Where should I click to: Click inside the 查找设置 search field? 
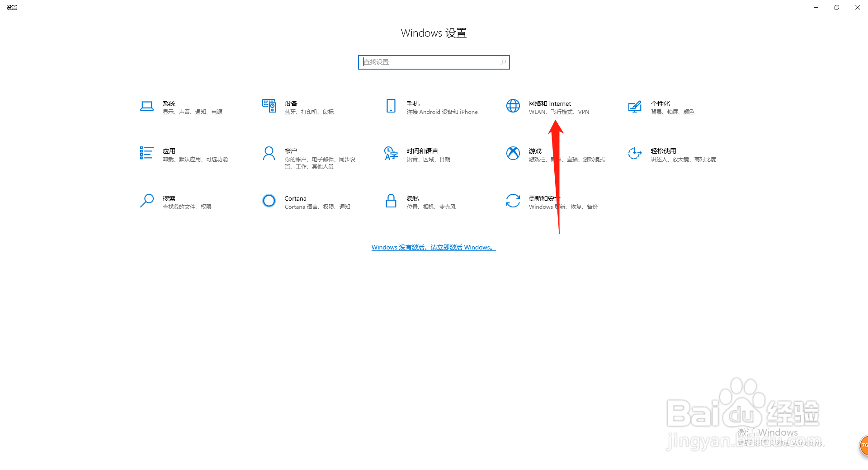(x=434, y=62)
